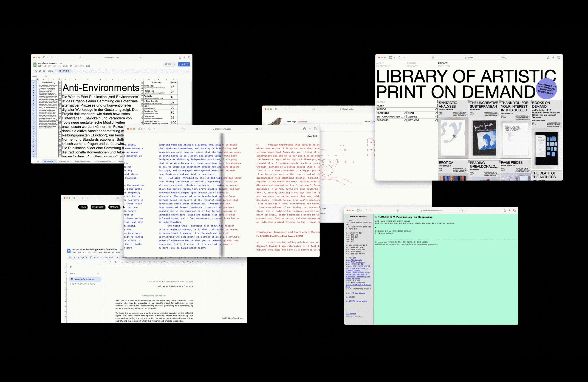Image resolution: width=588 pixels, height=382 pixels.
Task: Open the Contact link in table of contents
Action: pyautogui.click(x=351, y=314)
